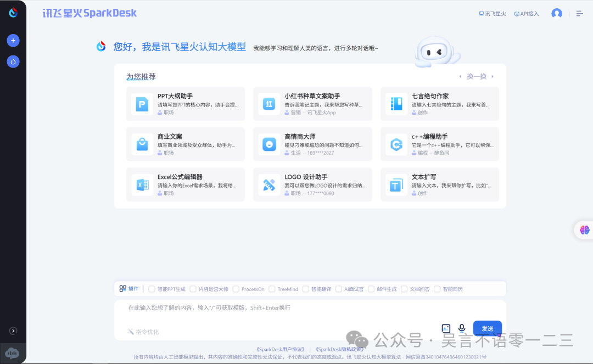Screen dimensions: 593x364
Task: Click 讯飞星火 in the top bar
Action: click(493, 13)
